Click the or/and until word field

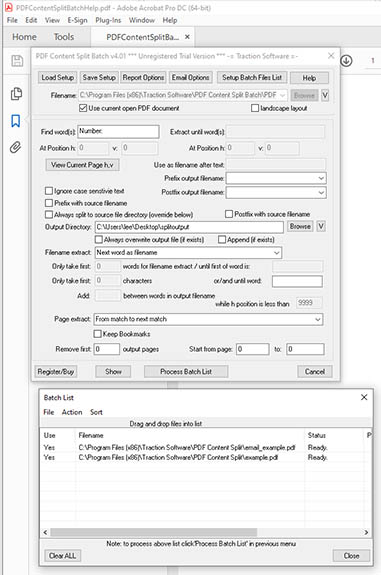coord(297,281)
